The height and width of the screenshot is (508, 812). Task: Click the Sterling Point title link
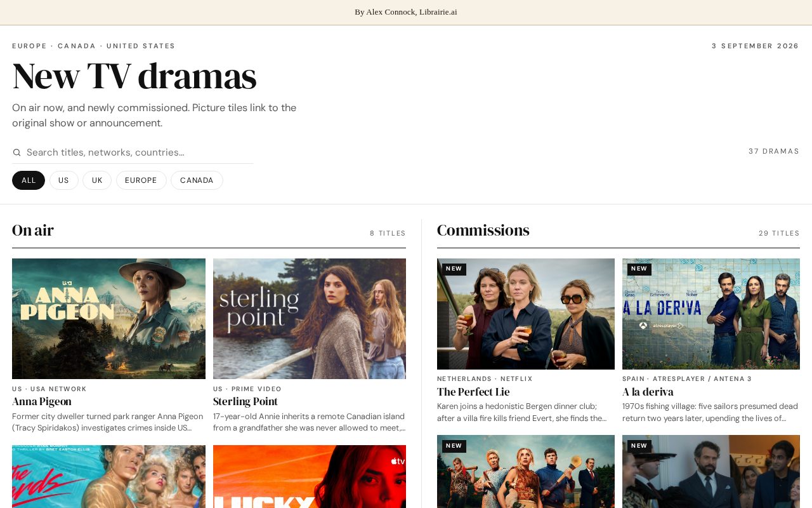246,401
